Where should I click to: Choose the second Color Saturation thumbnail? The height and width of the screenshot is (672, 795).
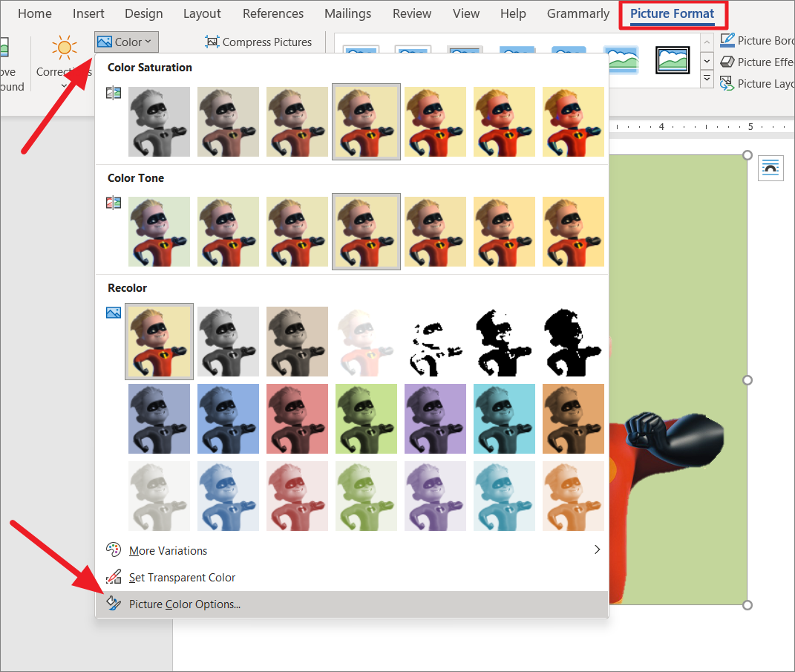click(x=228, y=122)
